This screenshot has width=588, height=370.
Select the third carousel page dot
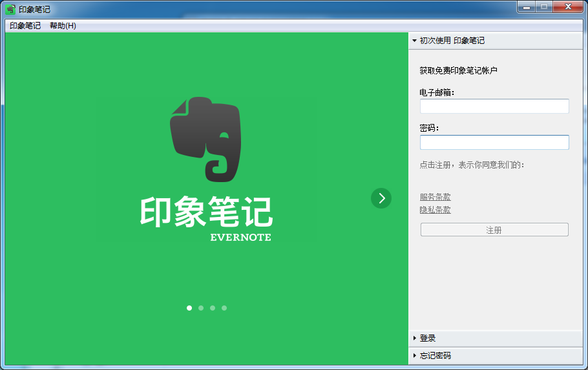coord(213,308)
